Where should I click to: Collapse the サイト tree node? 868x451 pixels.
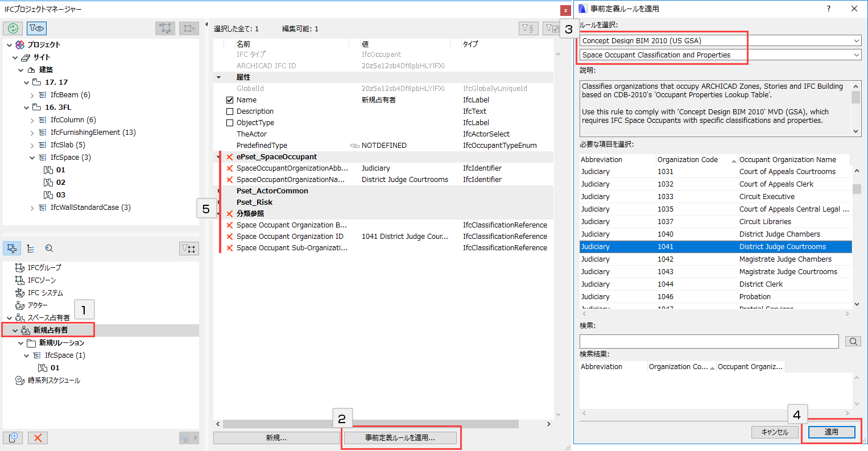pos(15,57)
